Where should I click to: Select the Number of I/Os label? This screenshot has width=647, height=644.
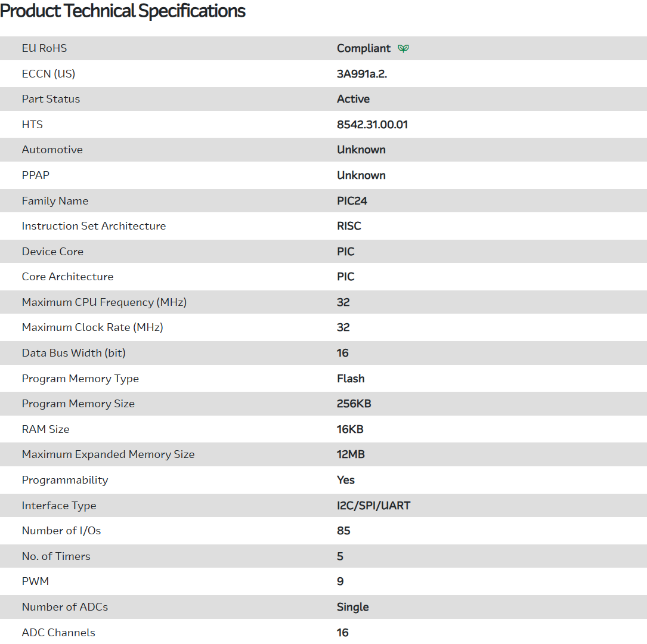coord(61,531)
